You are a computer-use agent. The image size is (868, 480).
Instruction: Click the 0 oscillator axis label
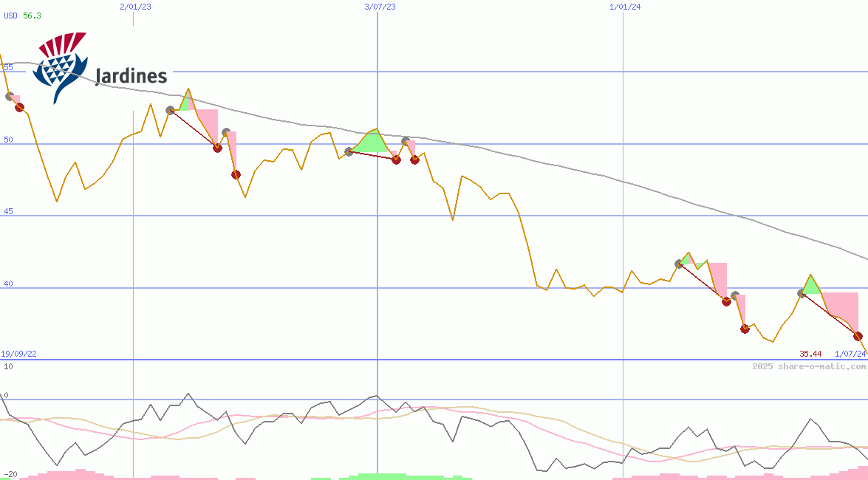(6, 395)
